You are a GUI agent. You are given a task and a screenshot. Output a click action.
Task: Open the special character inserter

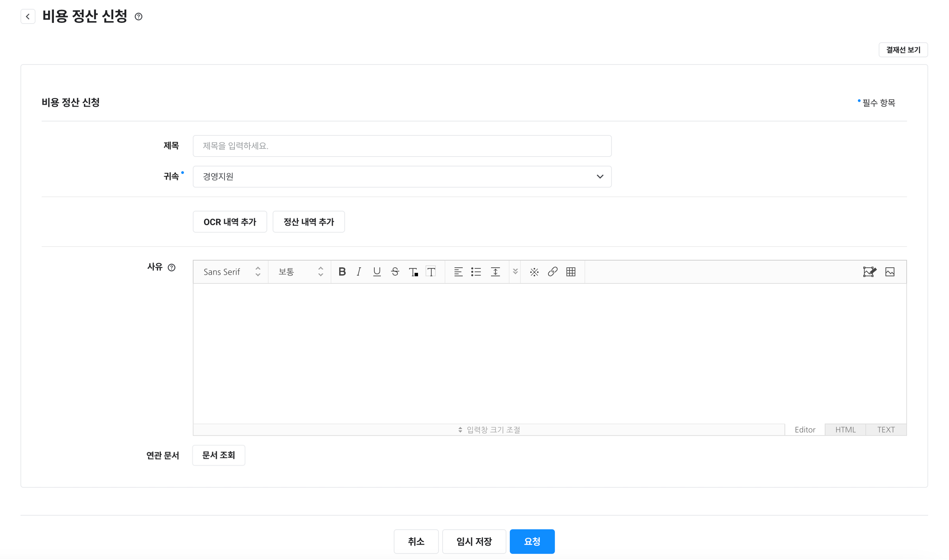point(534,272)
